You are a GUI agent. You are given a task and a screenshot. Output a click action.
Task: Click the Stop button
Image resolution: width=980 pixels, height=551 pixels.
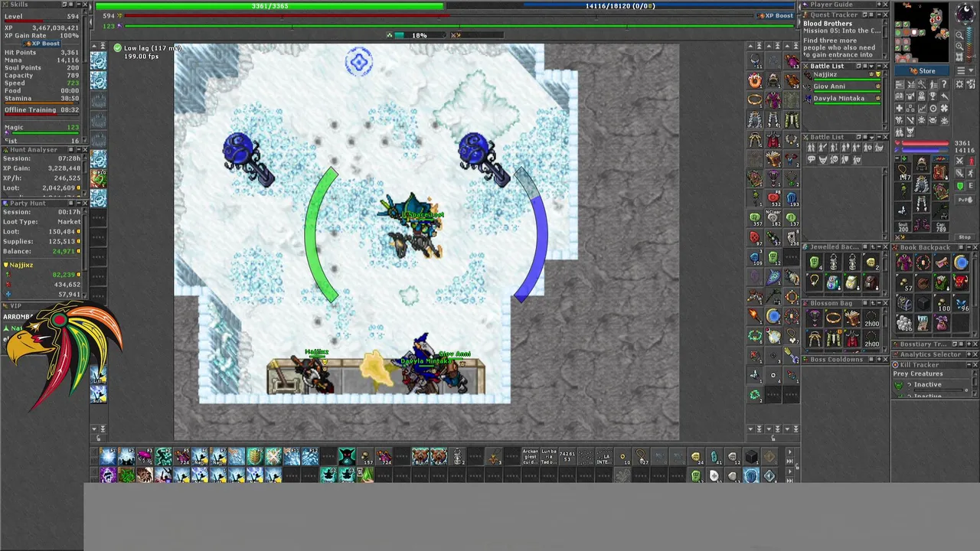pyautogui.click(x=965, y=237)
